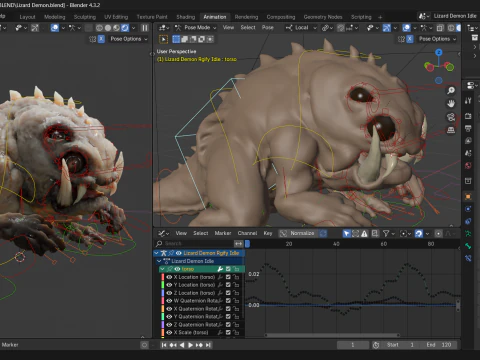Hide the Z Location (torso) curve

[169, 293]
